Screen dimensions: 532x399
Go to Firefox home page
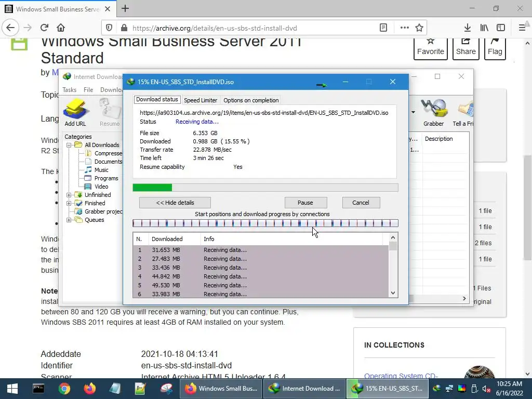[61, 28]
